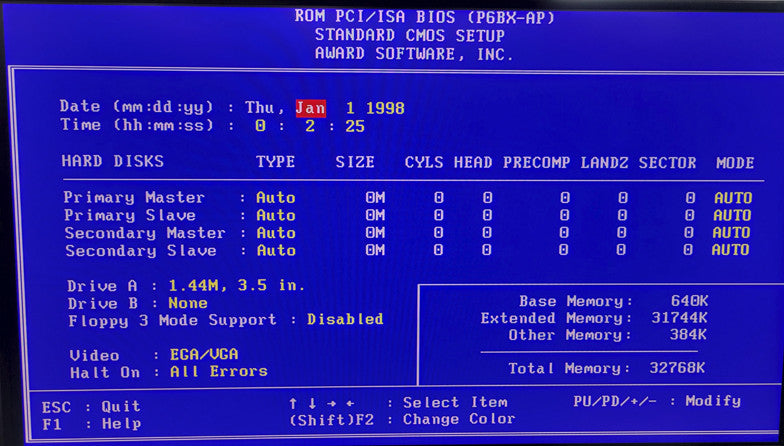Select Drive A value 1.44M, 3.5 in.
784x446 pixels.
[x=236, y=286]
